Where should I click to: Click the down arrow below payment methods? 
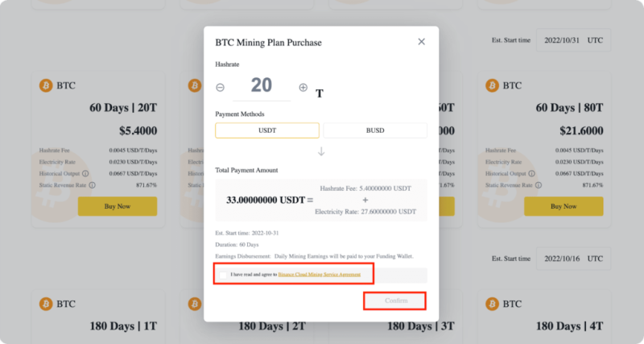point(321,151)
